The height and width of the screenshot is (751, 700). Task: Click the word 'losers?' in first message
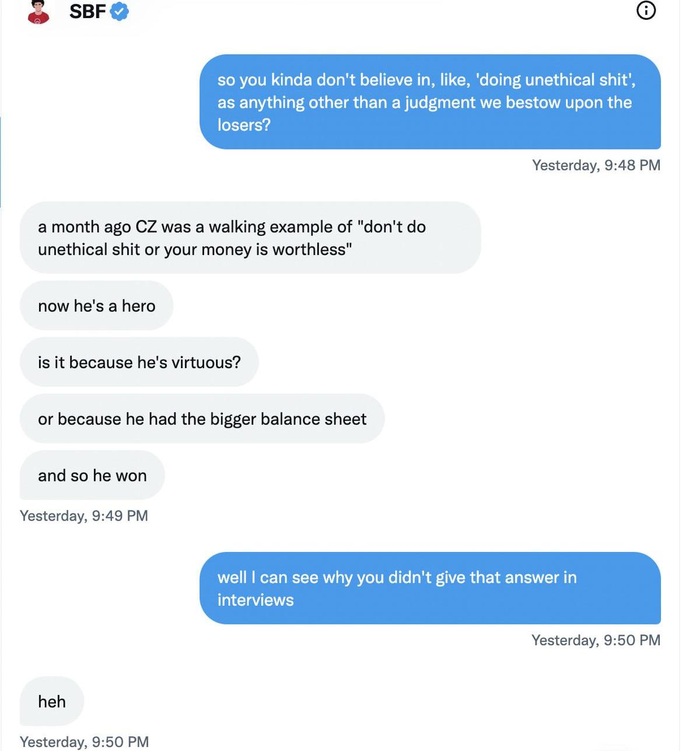244,125
